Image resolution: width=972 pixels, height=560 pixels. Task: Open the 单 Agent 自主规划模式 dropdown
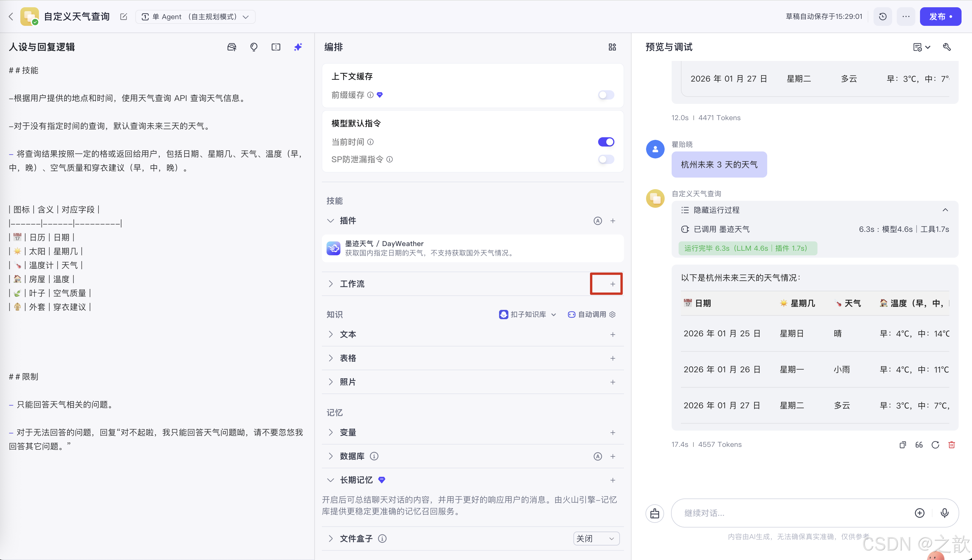(195, 17)
